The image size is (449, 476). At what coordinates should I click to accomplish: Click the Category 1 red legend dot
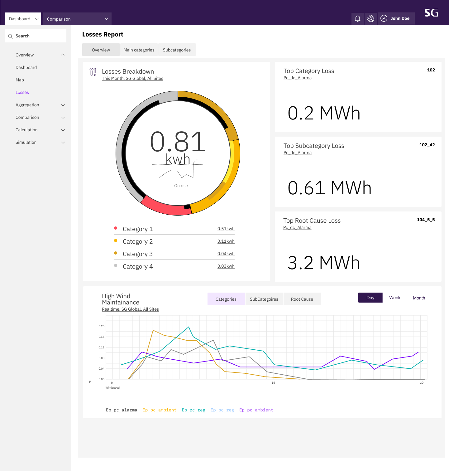coord(116,228)
